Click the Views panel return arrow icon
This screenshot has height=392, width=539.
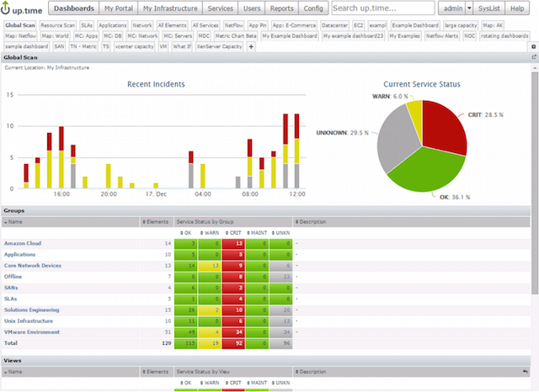(526, 372)
